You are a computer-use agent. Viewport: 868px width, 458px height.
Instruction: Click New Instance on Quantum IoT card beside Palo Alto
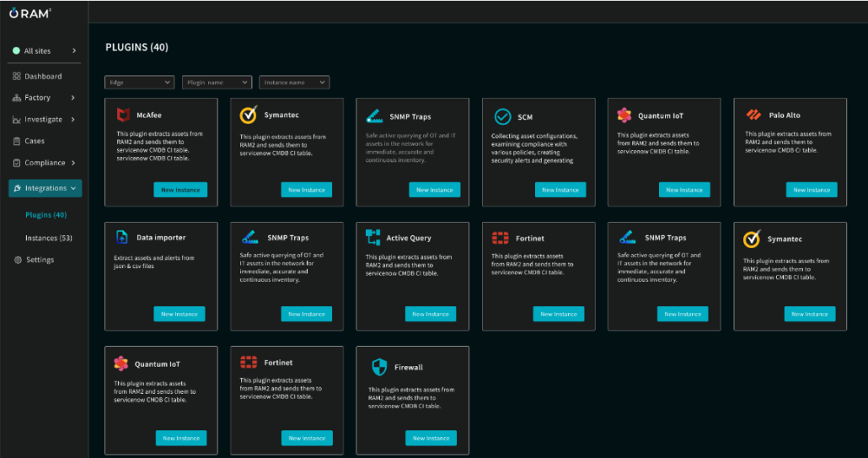click(684, 190)
